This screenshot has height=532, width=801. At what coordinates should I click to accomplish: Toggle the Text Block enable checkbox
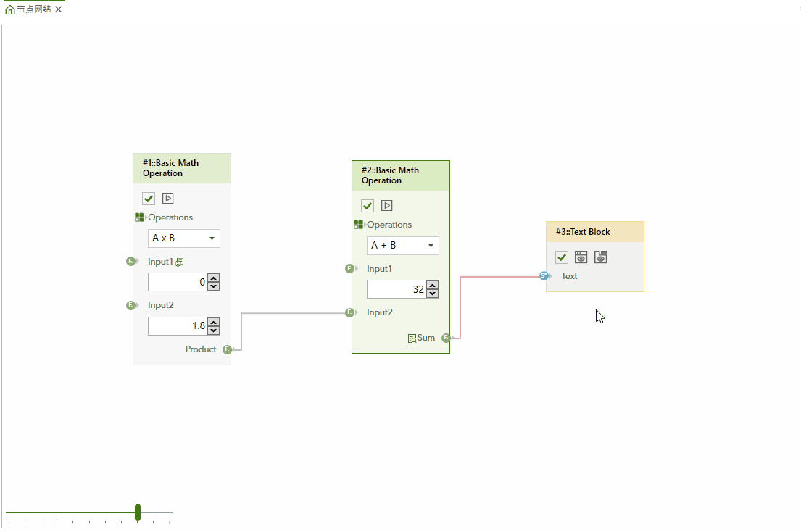point(562,257)
